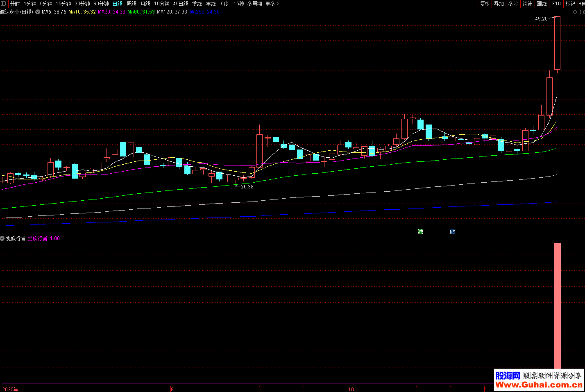The height and width of the screenshot is (392, 585).
Task: Expand the 捉妖行者 indicator dropdown arrow
Action: [x=2, y=238]
